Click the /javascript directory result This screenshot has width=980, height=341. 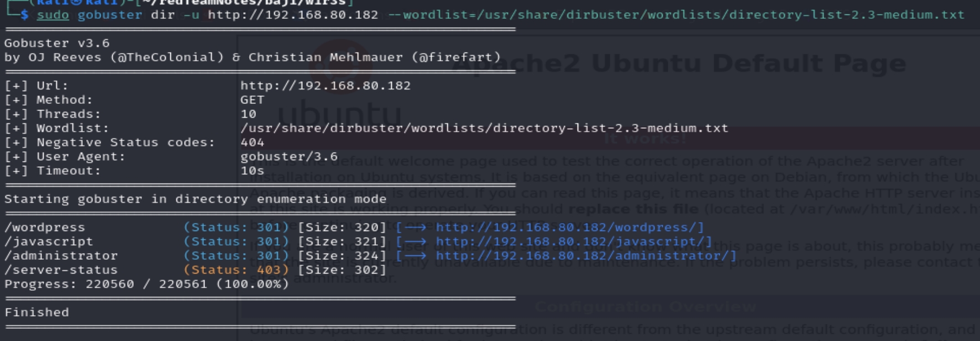[x=49, y=242]
